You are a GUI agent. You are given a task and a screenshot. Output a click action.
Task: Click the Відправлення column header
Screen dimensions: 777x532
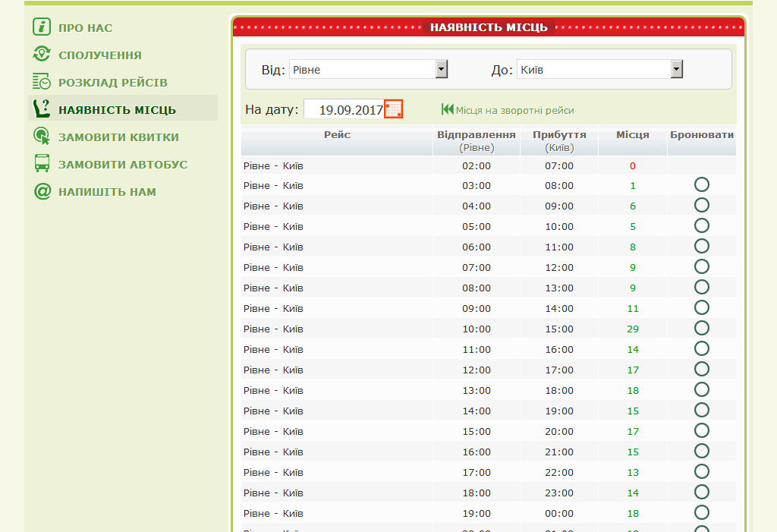(x=477, y=141)
